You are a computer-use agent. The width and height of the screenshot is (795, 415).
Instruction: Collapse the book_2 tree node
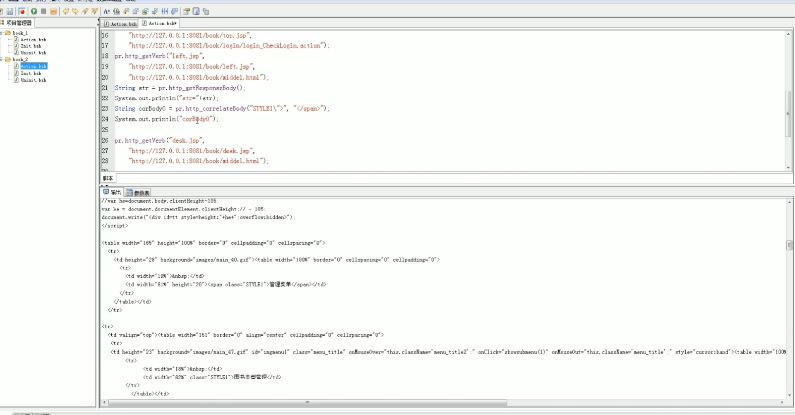(x=3, y=59)
